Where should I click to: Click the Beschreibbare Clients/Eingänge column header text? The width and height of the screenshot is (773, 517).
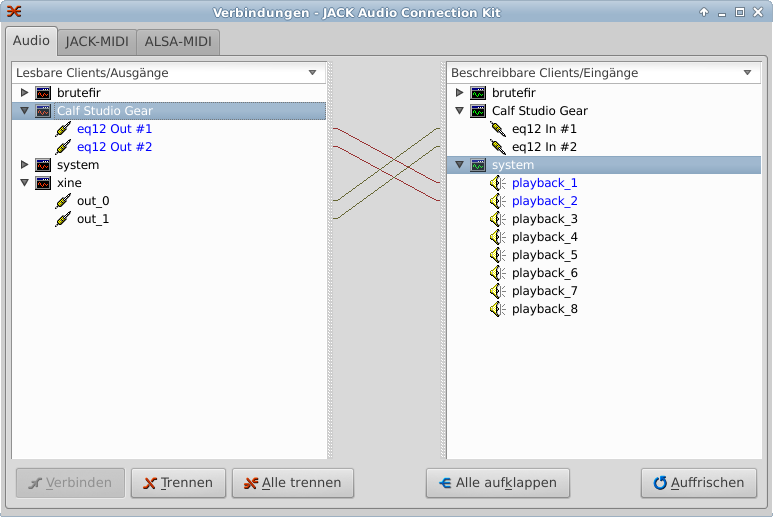pos(545,73)
